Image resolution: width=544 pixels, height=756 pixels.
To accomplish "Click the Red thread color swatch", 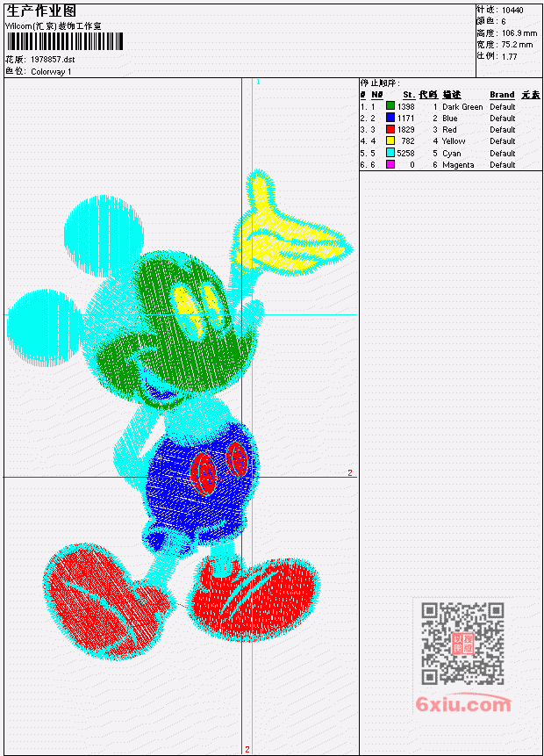I will 390,129.
